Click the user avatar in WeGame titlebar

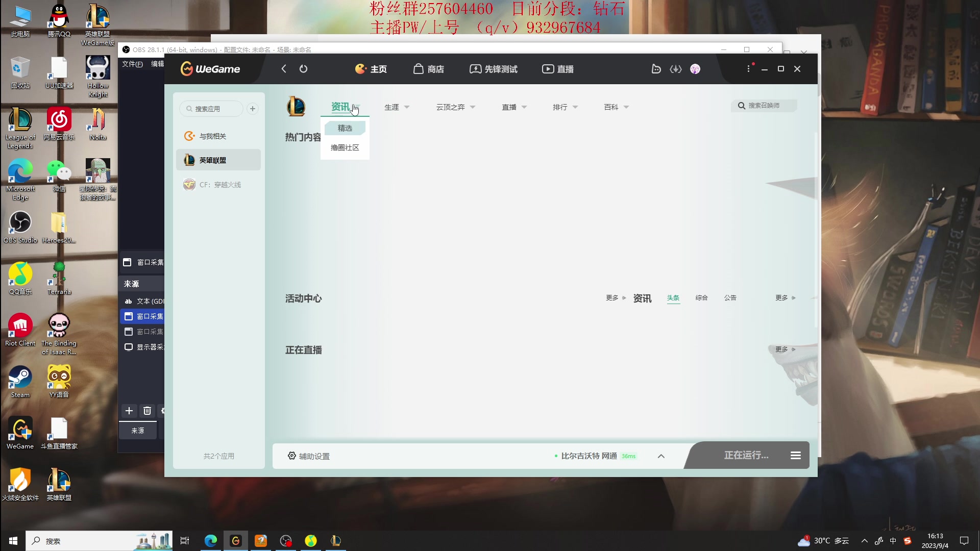[695, 69]
